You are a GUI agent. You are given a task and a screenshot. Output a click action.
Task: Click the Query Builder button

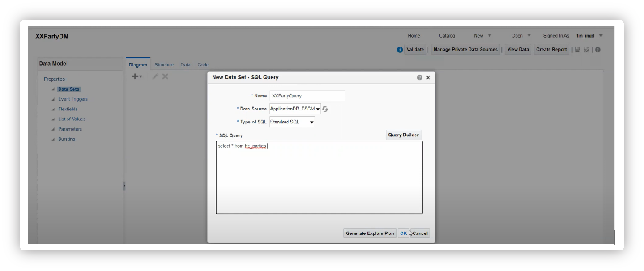(x=403, y=135)
